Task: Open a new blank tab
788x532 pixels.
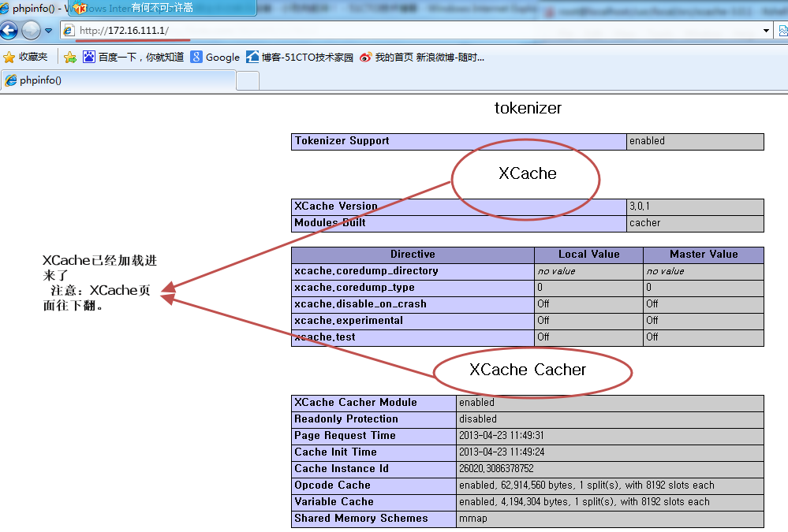Action: tap(248, 80)
